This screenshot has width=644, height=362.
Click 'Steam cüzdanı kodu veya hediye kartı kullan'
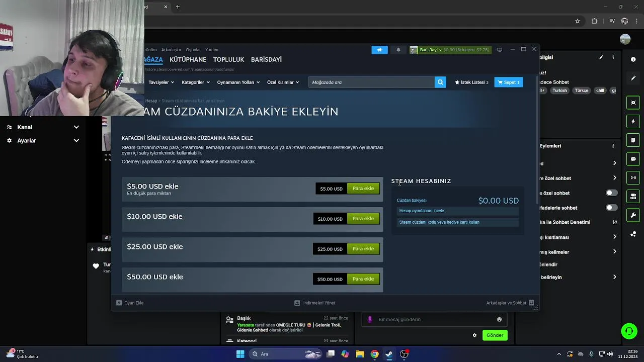click(x=457, y=222)
